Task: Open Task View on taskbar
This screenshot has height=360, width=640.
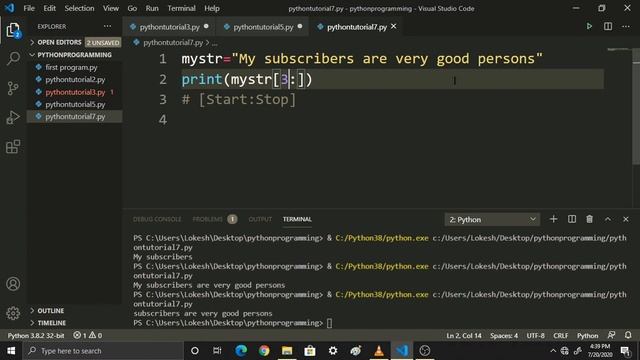Action: (217, 351)
